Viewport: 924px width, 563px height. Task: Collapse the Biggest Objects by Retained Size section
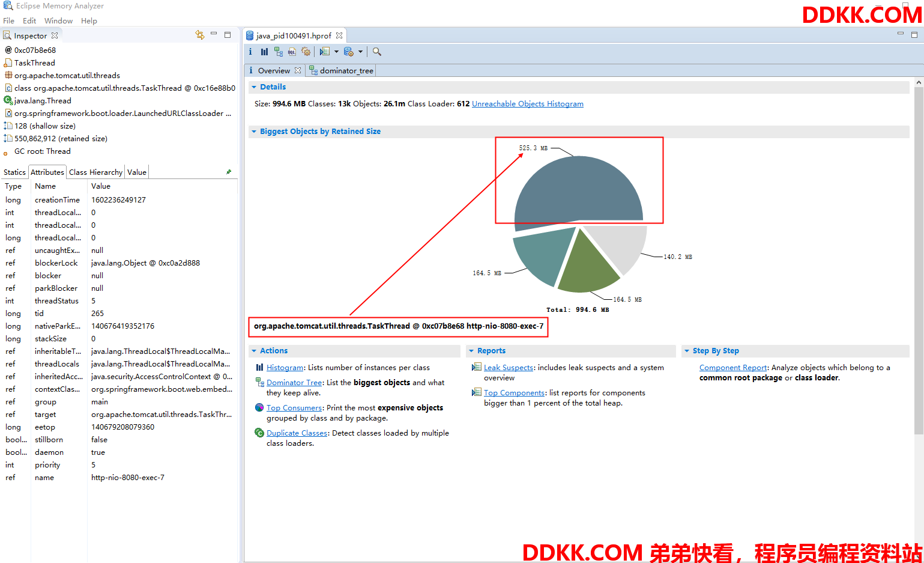tap(254, 132)
